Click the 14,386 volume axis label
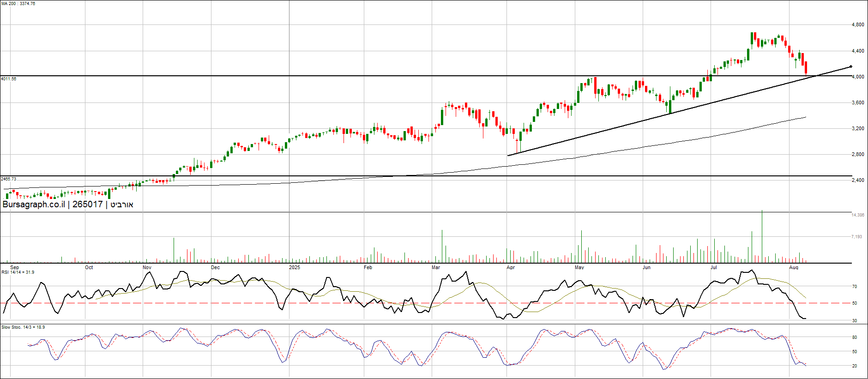 (x=858, y=215)
